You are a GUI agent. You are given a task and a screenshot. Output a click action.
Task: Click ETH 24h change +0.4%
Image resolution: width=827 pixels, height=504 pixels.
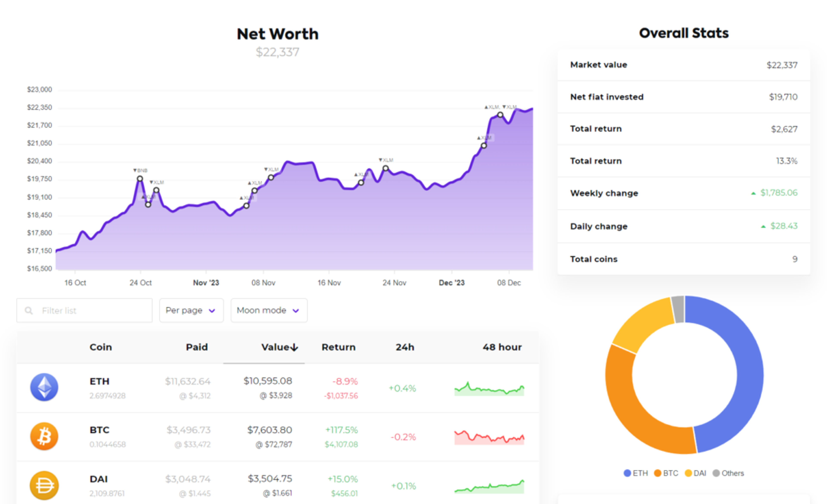tap(402, 389)
